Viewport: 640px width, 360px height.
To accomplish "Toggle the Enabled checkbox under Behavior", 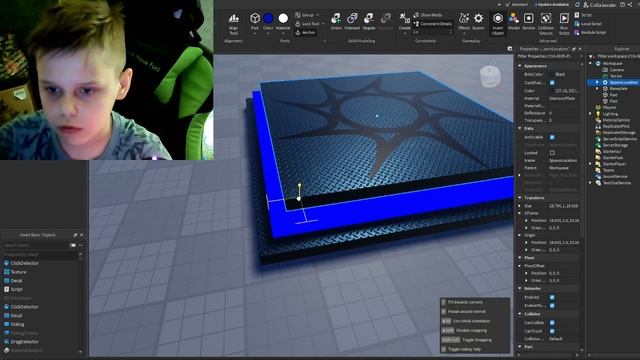I will click(552, 297).
